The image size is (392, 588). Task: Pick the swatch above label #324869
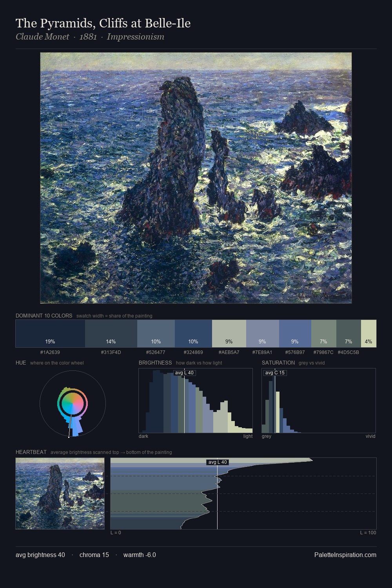pyautogui.click(x=193, y=334)
